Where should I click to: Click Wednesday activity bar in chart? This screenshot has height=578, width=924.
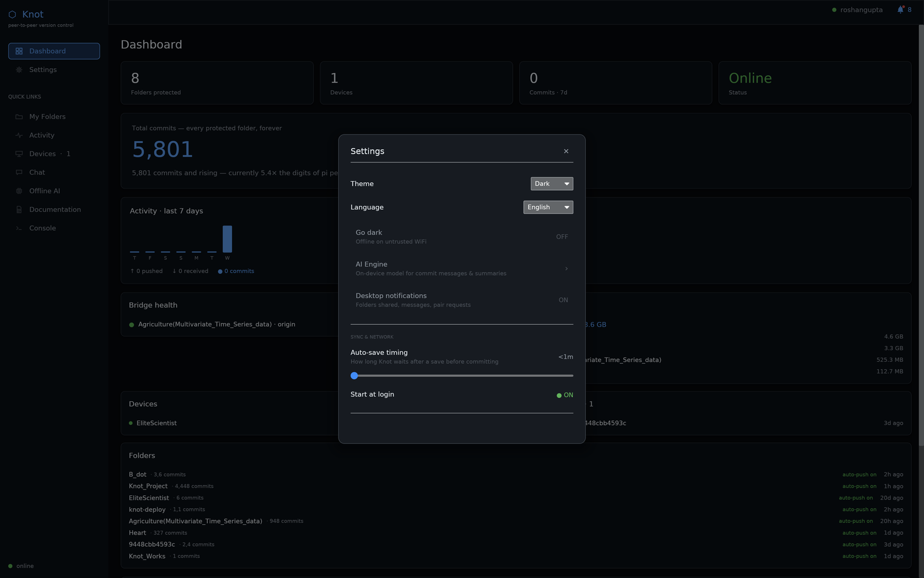click(x=228, y=239)
